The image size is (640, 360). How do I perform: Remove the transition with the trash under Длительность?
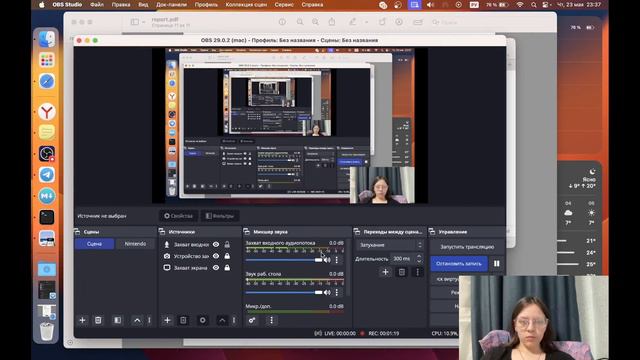402,272
